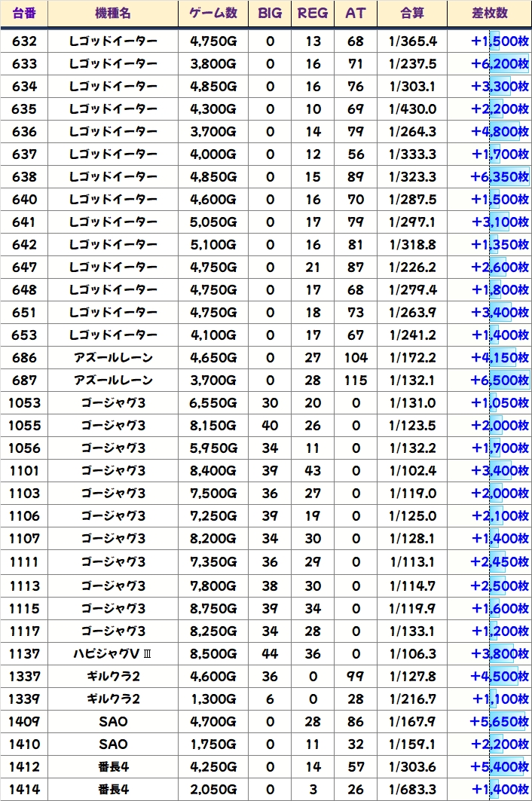
Task: Click the +2,100枚 difference cell
Action: [490, 516]
